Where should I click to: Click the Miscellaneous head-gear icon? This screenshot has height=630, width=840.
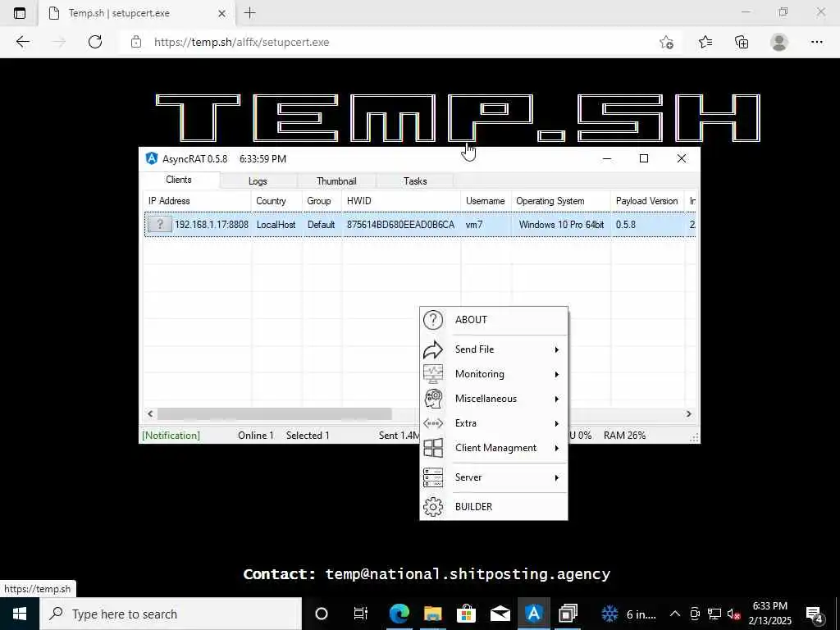(x=433, y=399)
